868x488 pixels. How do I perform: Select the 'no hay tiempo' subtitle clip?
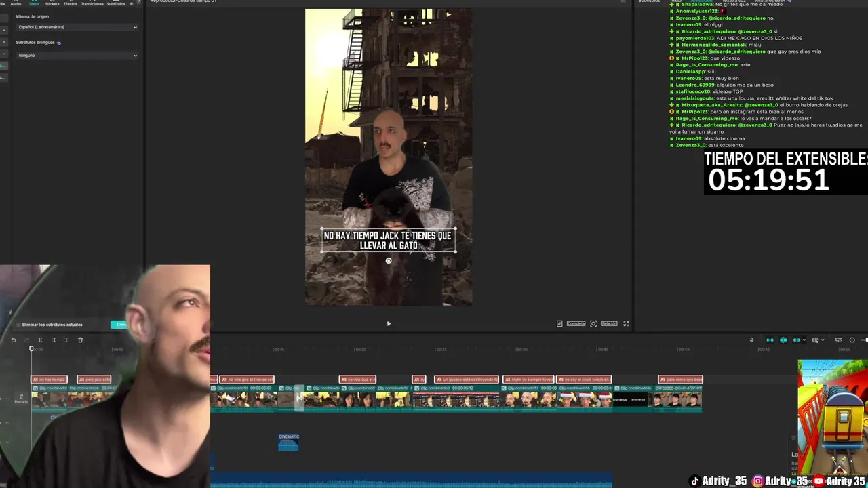tap(50, 380)
